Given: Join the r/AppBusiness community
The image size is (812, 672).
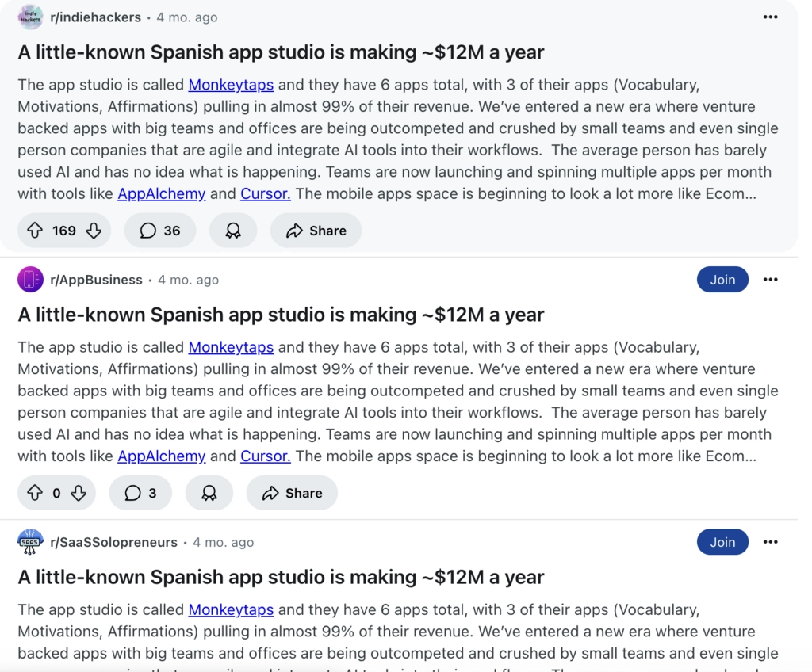Looking at the screenshot, I should click(722, 280).
